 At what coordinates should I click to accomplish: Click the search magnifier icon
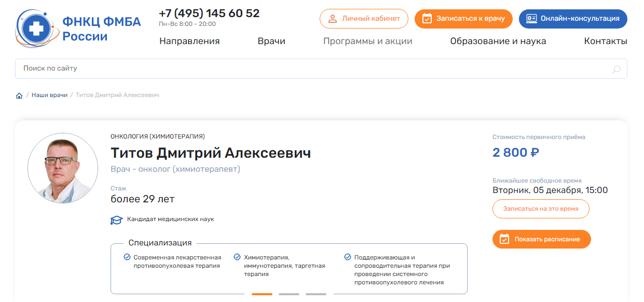tap(616, 69)
